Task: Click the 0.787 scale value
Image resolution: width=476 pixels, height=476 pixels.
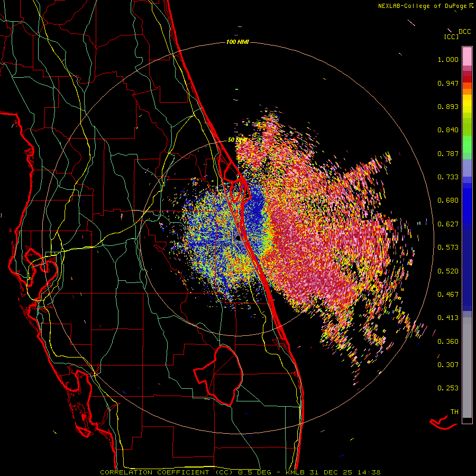Action: point(448,153)
